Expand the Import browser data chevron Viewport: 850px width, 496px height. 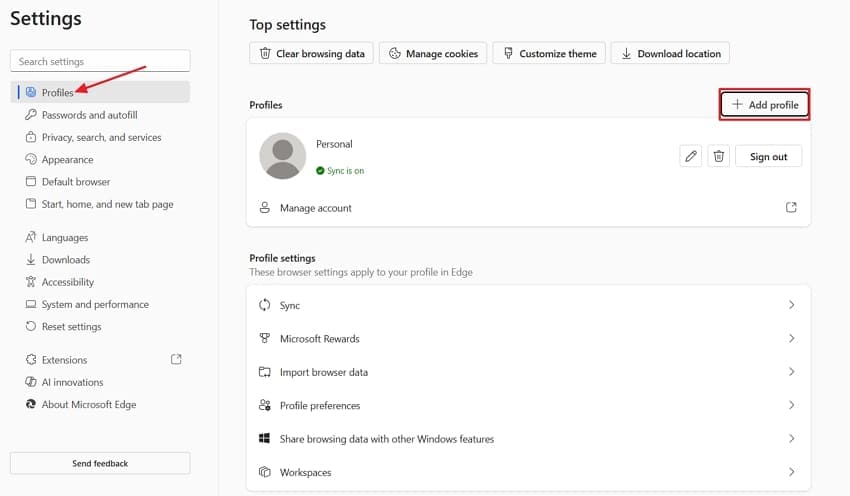tap(791, 372)
